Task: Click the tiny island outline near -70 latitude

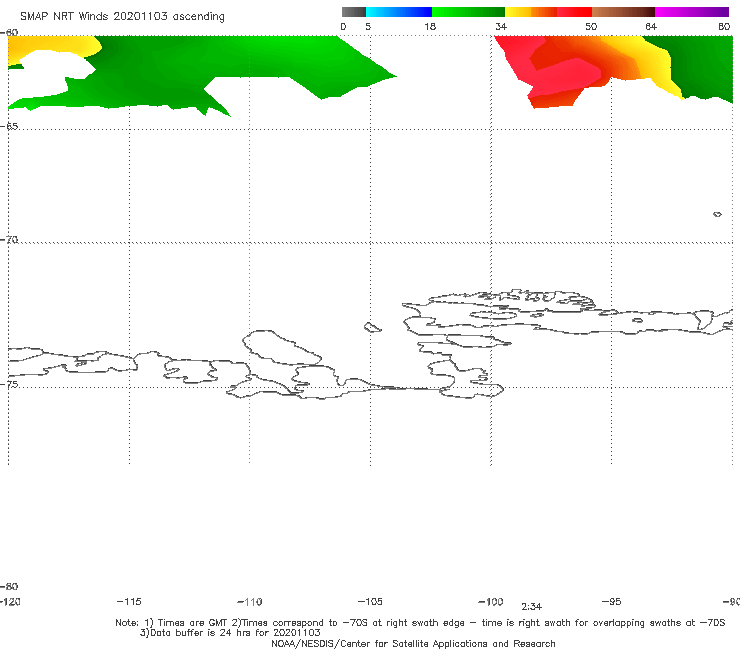Action: pyautogui.click(x=717, y=214)
